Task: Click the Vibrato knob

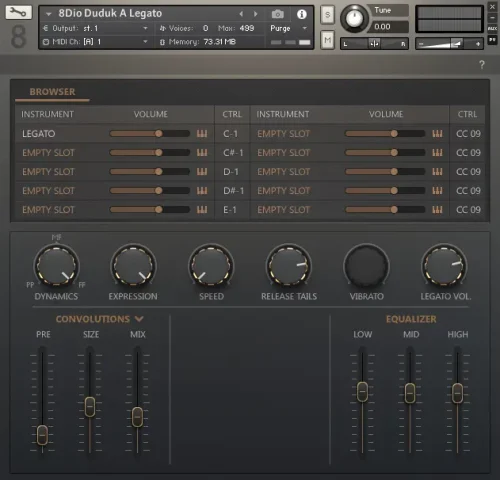Action: click(x=367, y=266)
